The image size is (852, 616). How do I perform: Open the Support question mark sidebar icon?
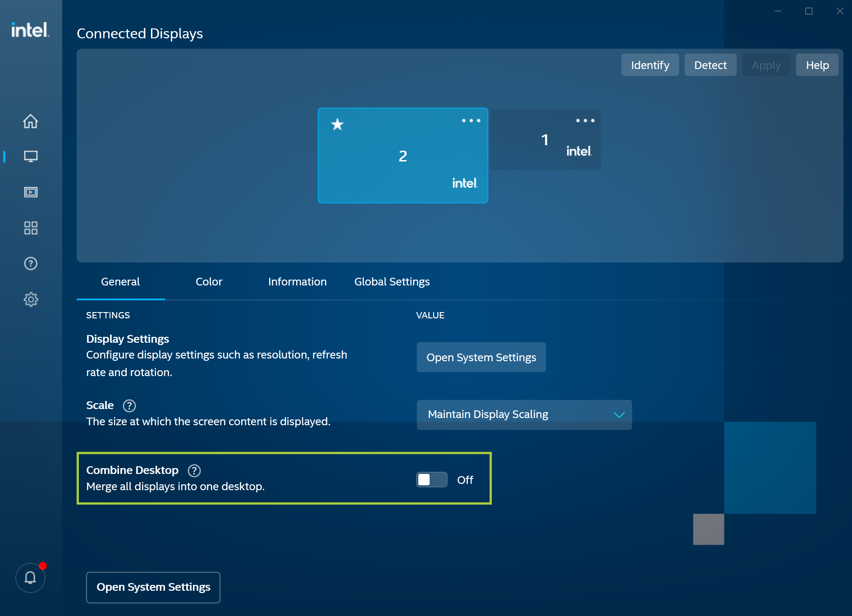31,263
